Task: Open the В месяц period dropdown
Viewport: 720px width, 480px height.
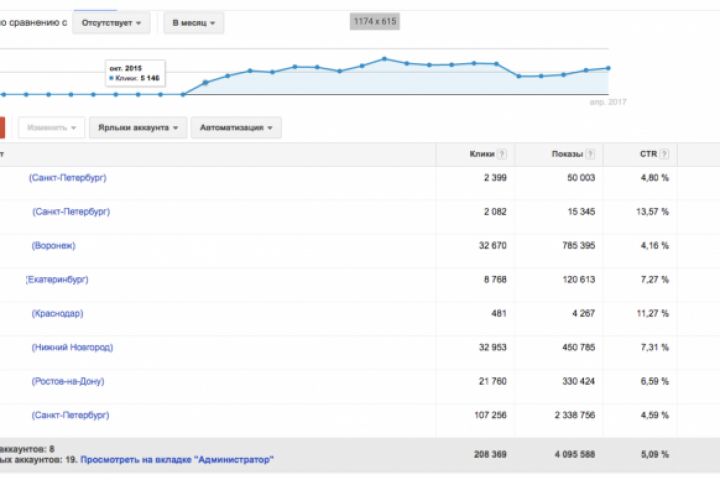Action: click(x=193, y=23)
